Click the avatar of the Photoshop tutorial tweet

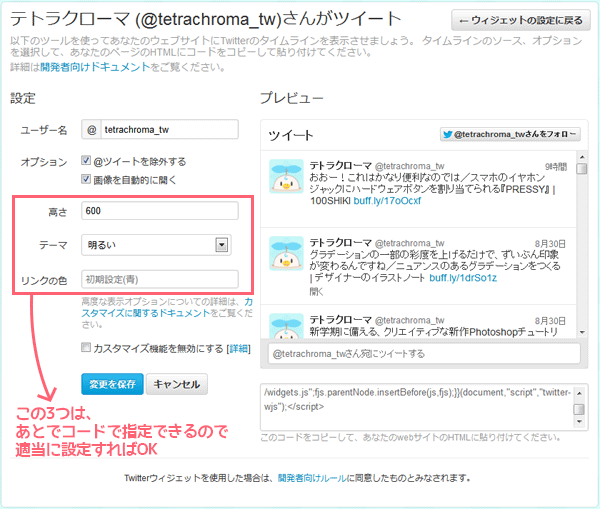286,326
